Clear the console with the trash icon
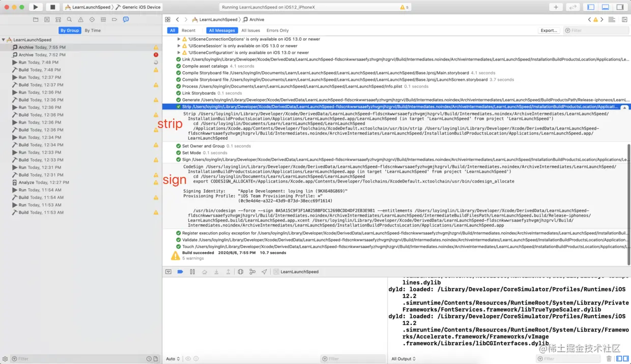The height and width of the screenshot is (364, 631). 609,359
